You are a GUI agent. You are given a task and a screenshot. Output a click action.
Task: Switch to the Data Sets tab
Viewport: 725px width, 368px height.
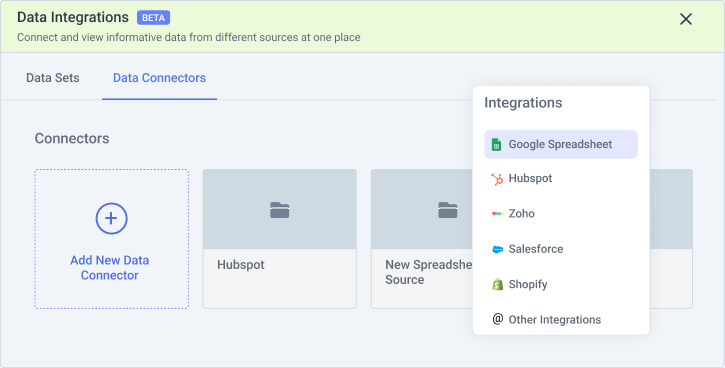(x=53, y=78)
